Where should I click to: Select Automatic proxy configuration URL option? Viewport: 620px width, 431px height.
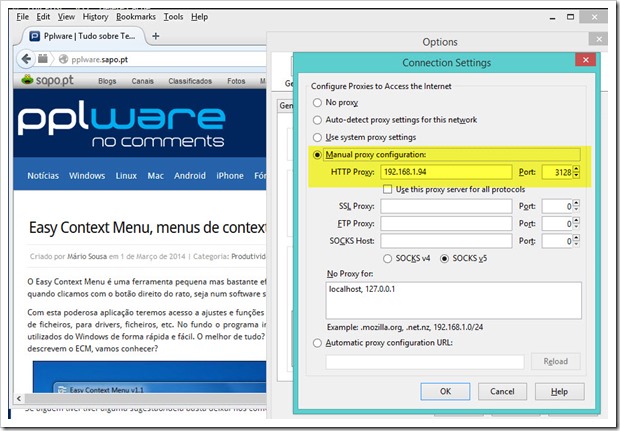tap(318, 342)
